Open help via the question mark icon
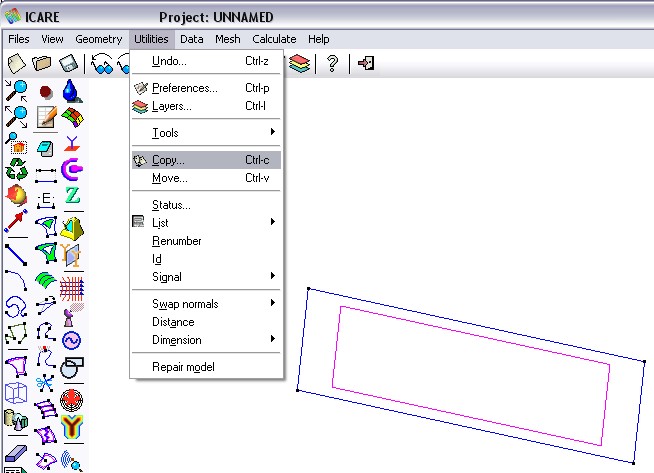This screenshot has width=654, height=473. 332,64
